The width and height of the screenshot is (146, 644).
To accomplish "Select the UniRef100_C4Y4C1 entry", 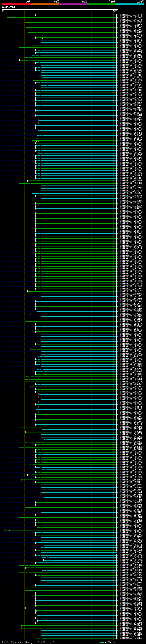I will (131, 306).
